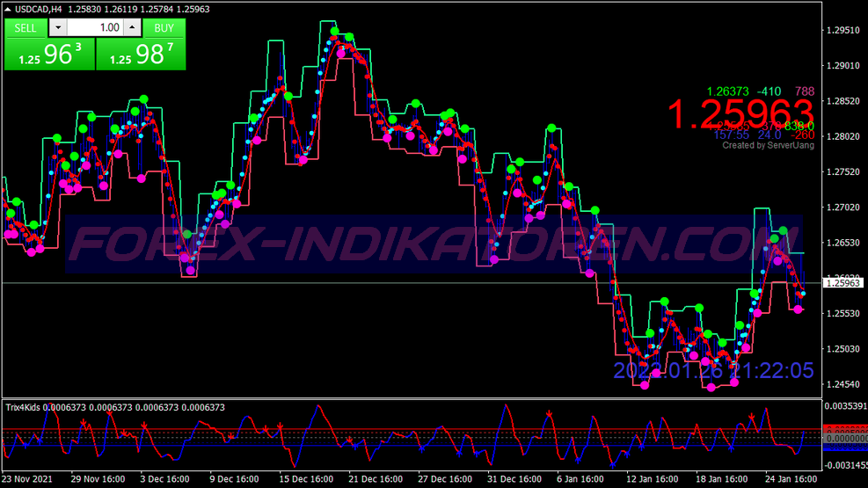Screen dimensions: 868x488
Task: Click the blue date-time stamp 21:22:05
Action: [x=713, y=370]
